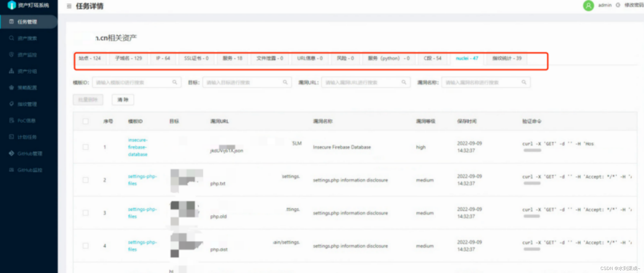
Task: Open settings-php-files link in row 4
Action: tap(142, 246)
